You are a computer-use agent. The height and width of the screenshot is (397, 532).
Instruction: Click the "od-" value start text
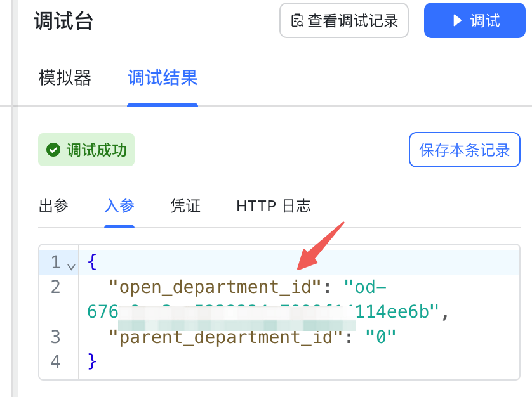[x=365, y=287]
